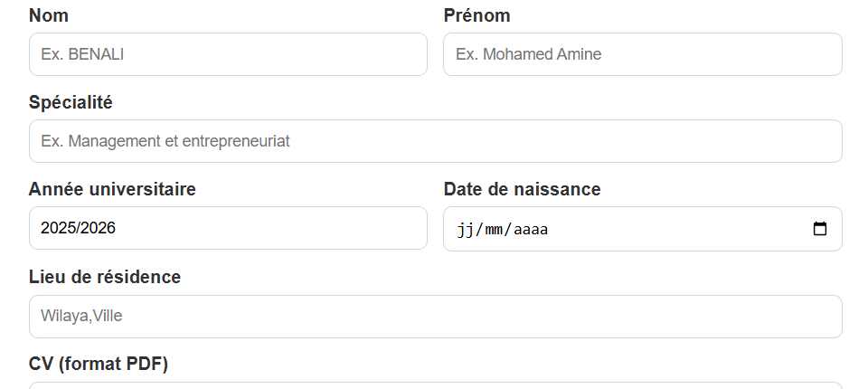The height and width of the screenshot is (389, 868).
Task: Click the 'Nom' field label
Action: 49,15
